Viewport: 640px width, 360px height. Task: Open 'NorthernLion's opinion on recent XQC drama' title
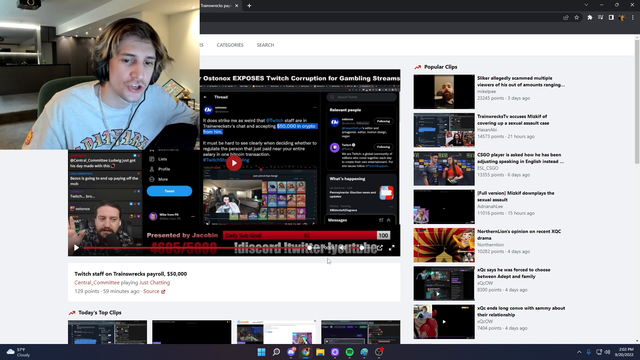click(x=519, y=235)
